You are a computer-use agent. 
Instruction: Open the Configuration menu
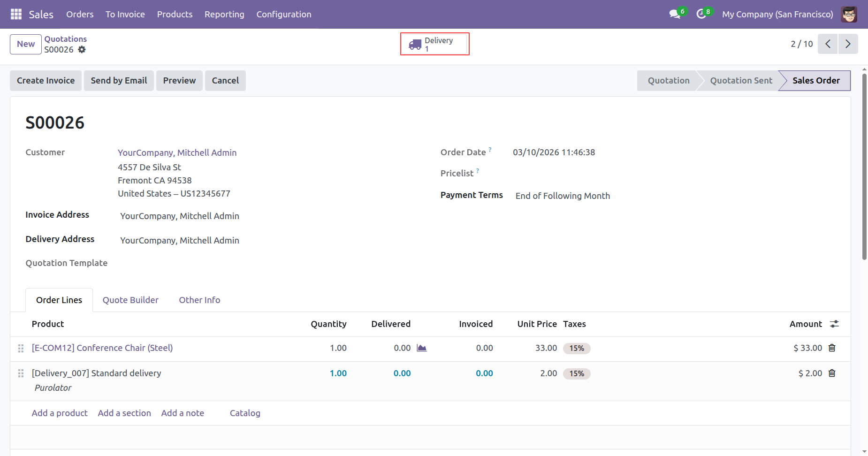pos(283,14)
